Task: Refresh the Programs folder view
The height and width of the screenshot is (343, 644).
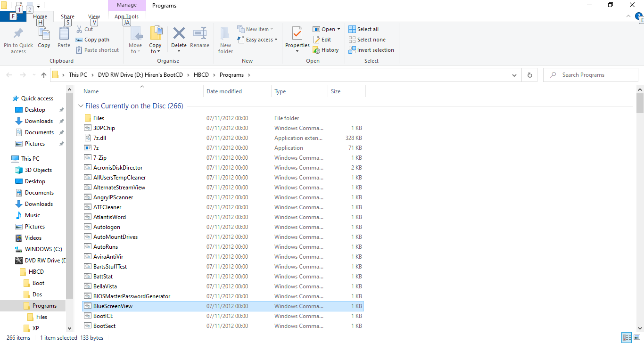Action: point(529,75)
